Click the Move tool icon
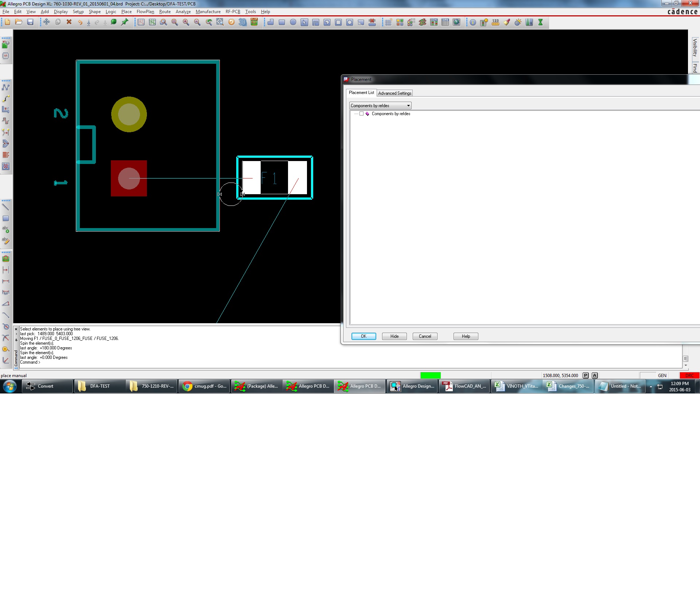This screenshot has width=700, height=607. pyautogui.click(x=46, y=22)
